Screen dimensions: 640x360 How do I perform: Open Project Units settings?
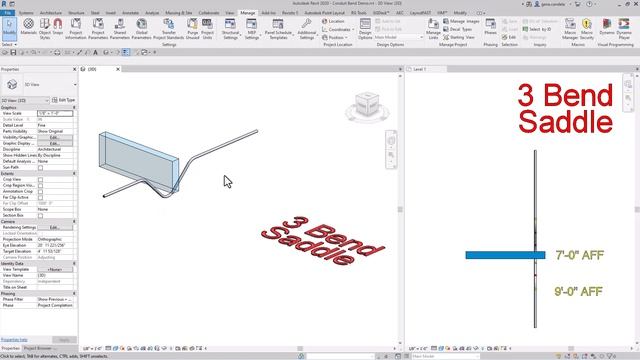tap(207, 28)
